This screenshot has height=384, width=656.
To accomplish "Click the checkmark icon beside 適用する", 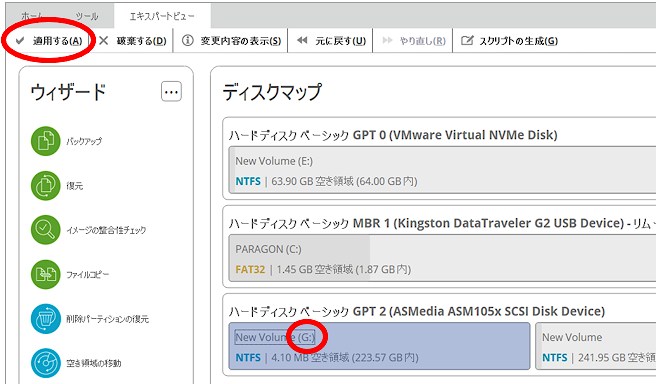I will point(20,41).
